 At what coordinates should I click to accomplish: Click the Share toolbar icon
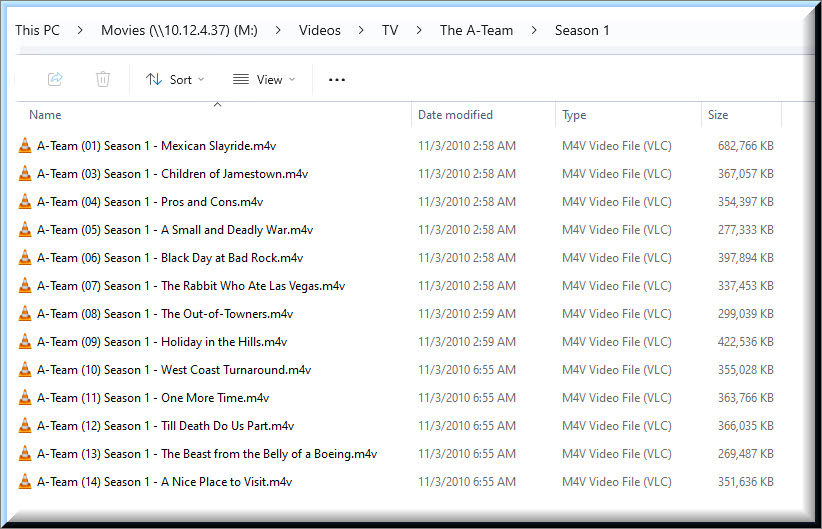[55, 79]
